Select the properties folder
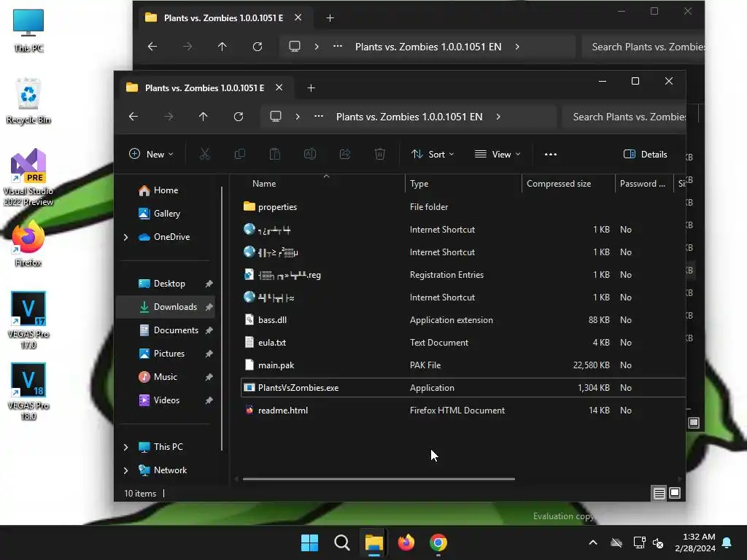The width and height of the screenshot is (747, 560). [463, 207]
